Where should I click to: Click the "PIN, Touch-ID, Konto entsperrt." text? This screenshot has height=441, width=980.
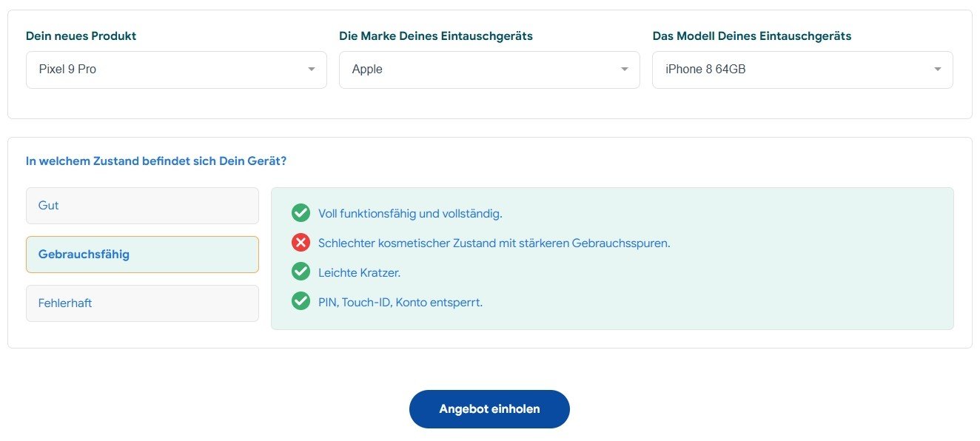pos(400,302)
